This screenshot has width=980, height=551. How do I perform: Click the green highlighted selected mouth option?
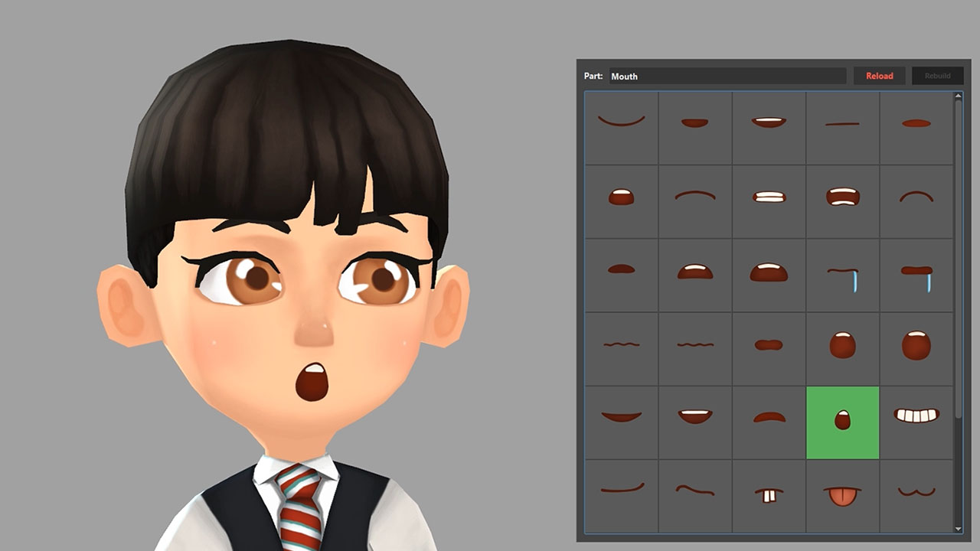pos(841,419)
